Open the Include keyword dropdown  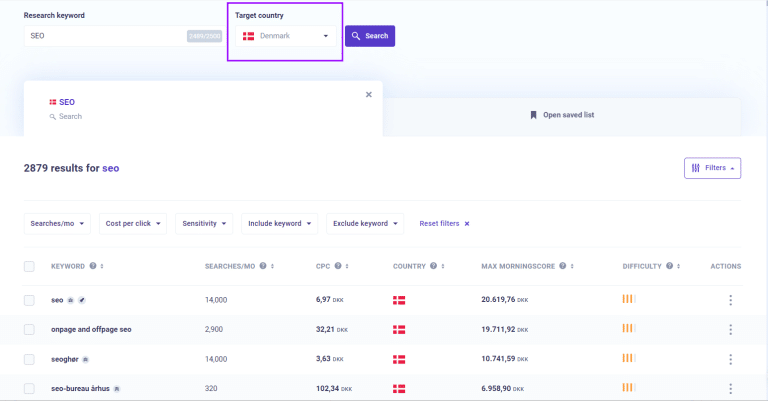point(280,224)
